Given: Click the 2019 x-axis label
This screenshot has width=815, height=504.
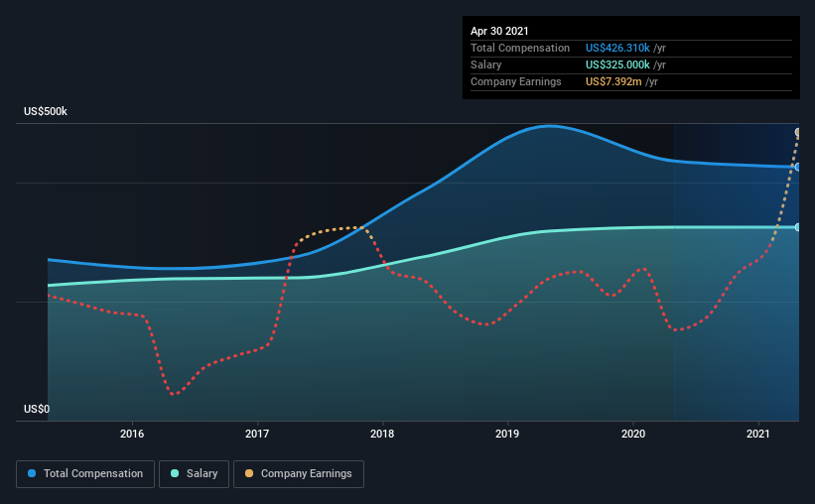Looking at the screenshot, I should [x=507, y=434].
